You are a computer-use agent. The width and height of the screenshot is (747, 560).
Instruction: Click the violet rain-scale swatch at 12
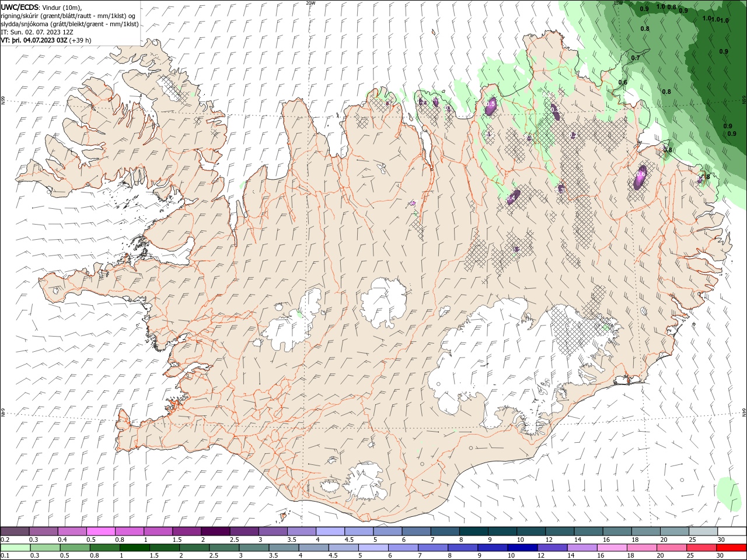click(552, 548)
